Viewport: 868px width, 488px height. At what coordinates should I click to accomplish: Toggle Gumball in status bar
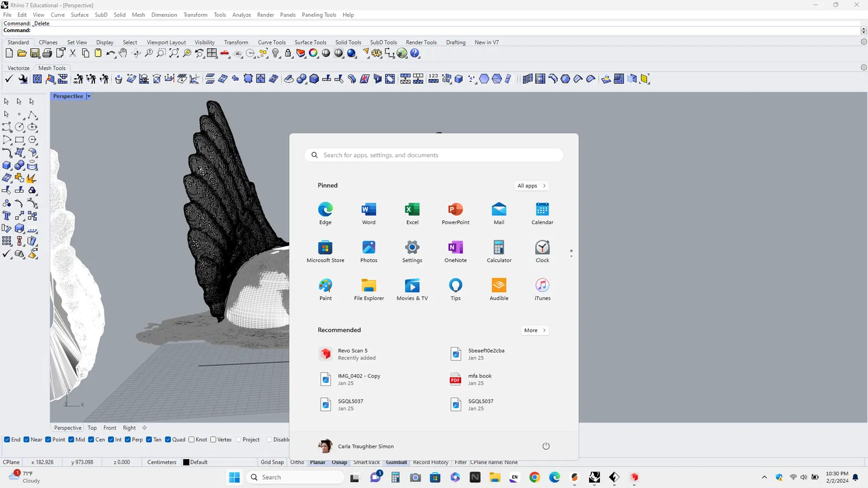397,463
